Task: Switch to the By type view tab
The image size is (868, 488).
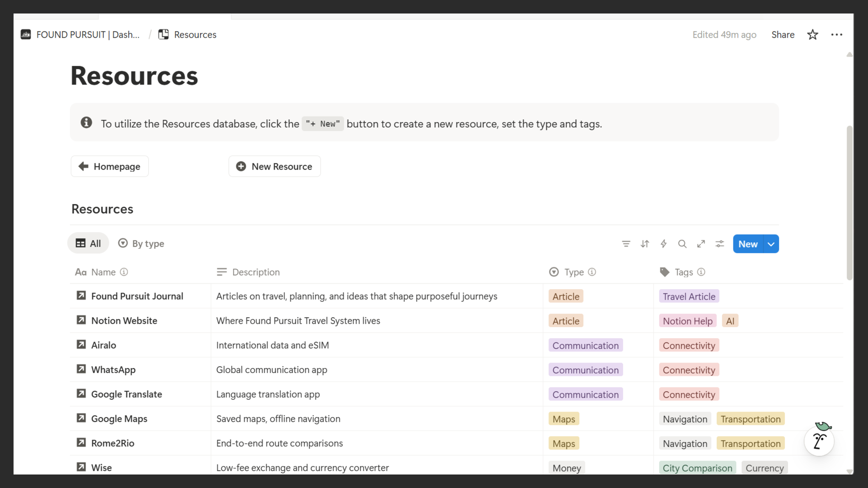Action: [x=141, y=244]
